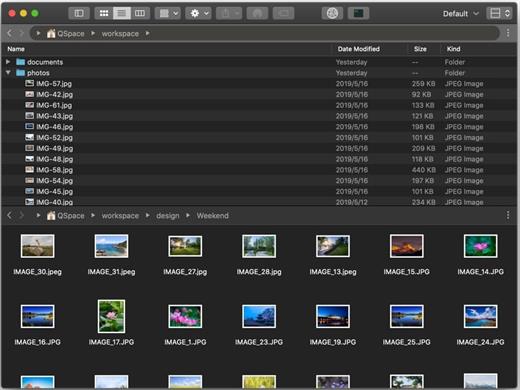Image resolution: width=520 pixels, height=390 pixels.
Task: Switch to icon grid view
Action: point(104,13)
